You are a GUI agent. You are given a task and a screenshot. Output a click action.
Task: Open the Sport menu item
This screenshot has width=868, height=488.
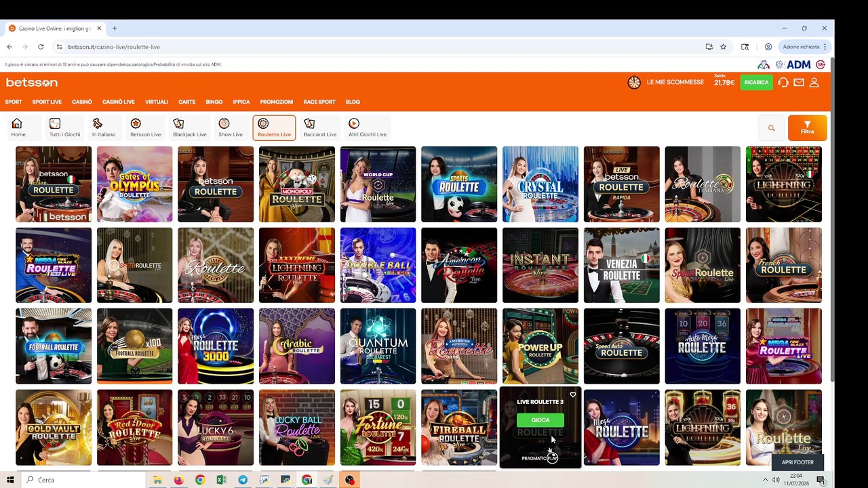pos(14,102)
